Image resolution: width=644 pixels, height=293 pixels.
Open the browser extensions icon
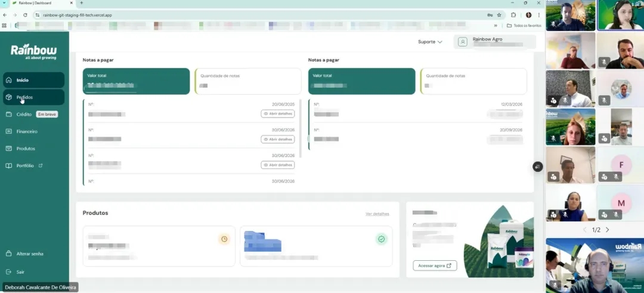click(x=513, y=15)
